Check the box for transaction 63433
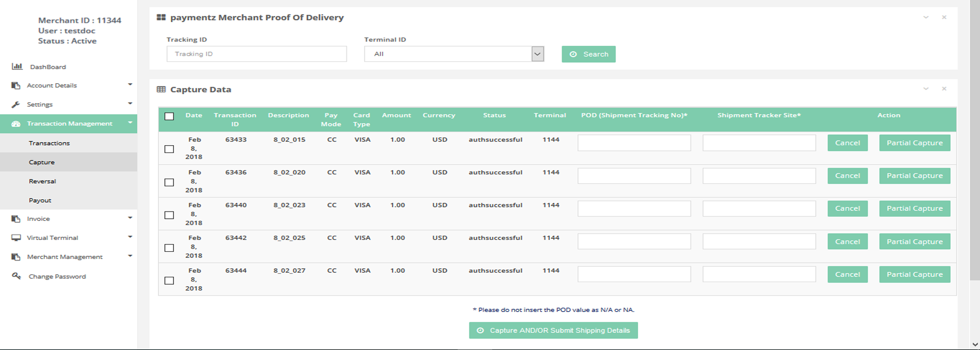The height and width of the screenshot is (350, 980). (169, 149)
